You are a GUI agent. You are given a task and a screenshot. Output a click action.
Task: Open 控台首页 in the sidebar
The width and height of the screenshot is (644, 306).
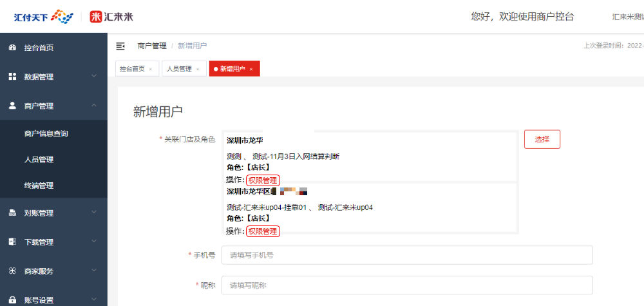(54, 48)
